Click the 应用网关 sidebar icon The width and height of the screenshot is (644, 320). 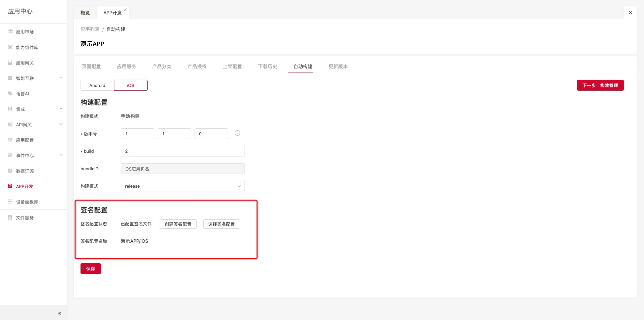click(10, 63)
